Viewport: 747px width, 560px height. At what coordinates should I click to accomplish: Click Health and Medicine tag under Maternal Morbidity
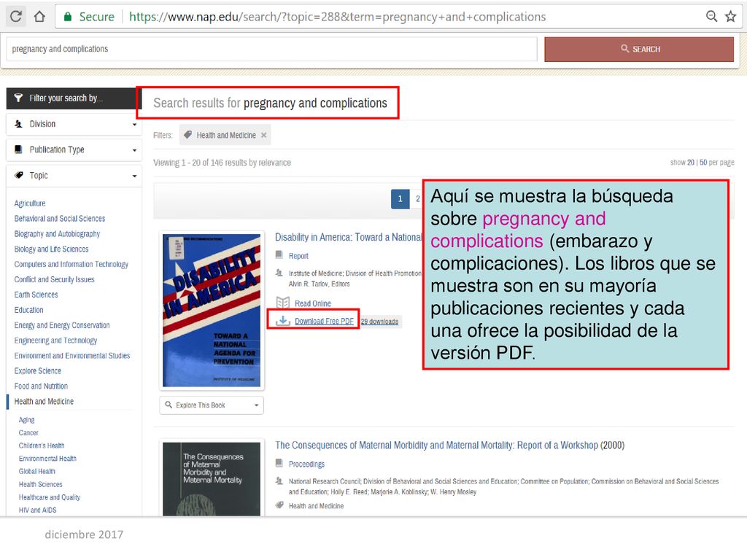[x=316, y=506]
